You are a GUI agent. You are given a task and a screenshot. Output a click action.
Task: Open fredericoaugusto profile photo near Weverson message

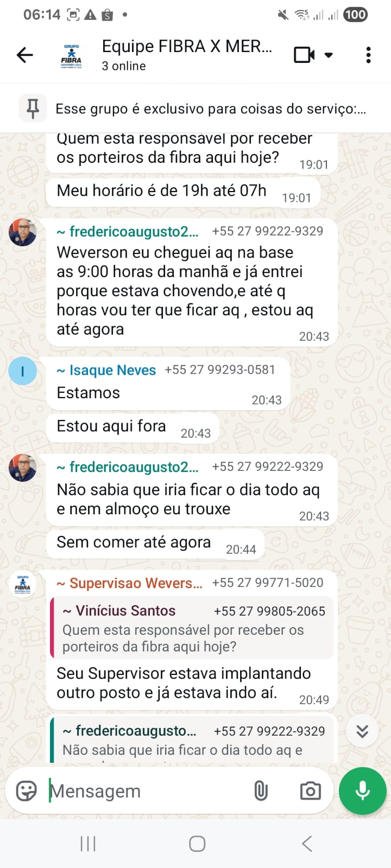tap(23, 232)
